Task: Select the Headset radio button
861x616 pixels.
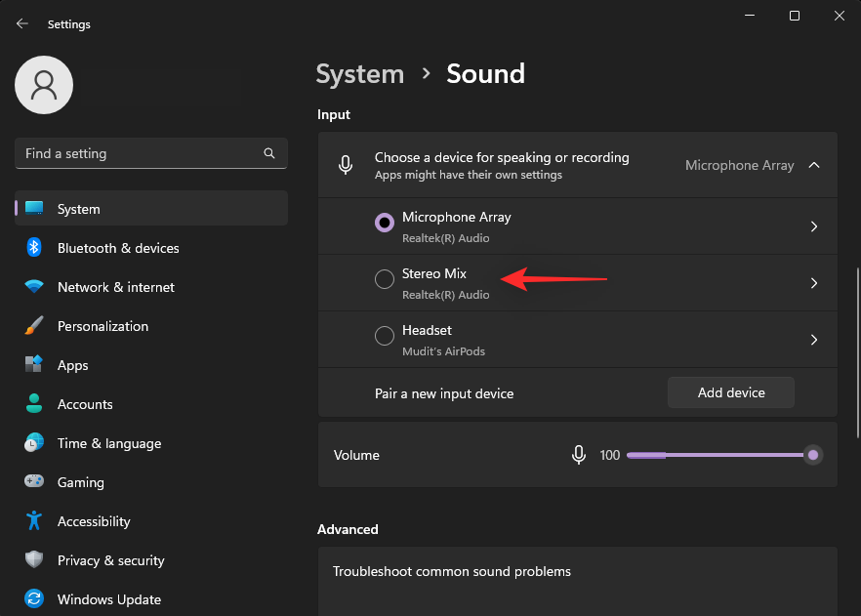Action: click(385, 337)
